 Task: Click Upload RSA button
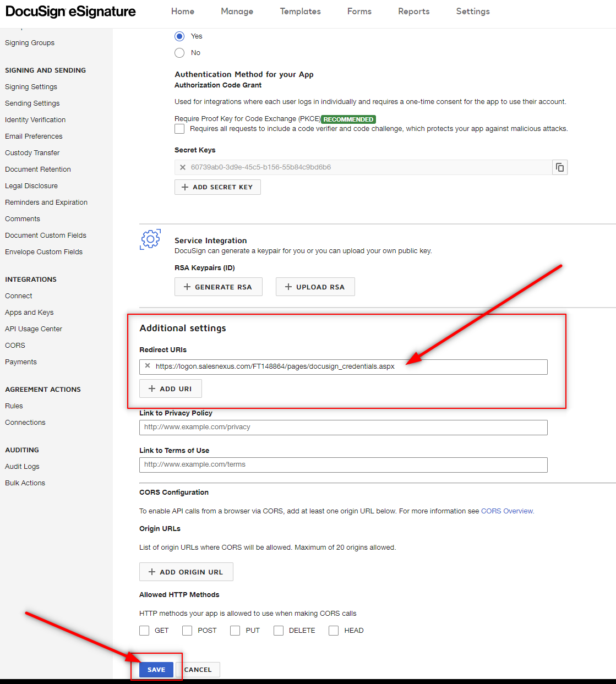click(x=315, y=287)
